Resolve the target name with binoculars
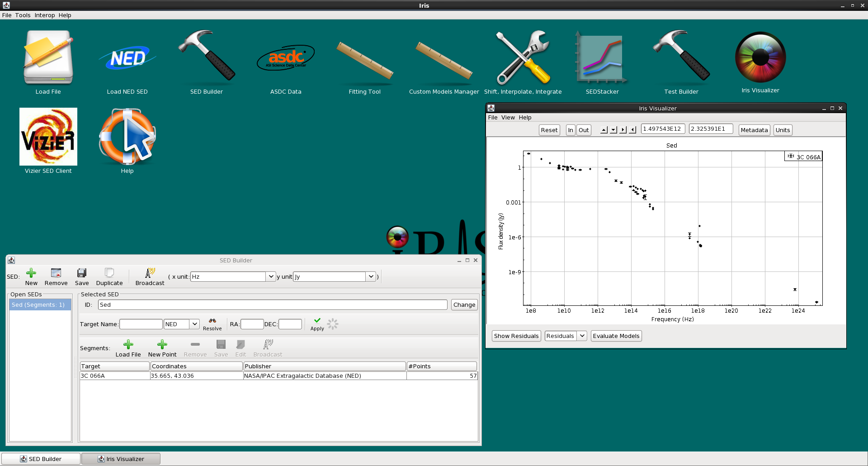 212,324
